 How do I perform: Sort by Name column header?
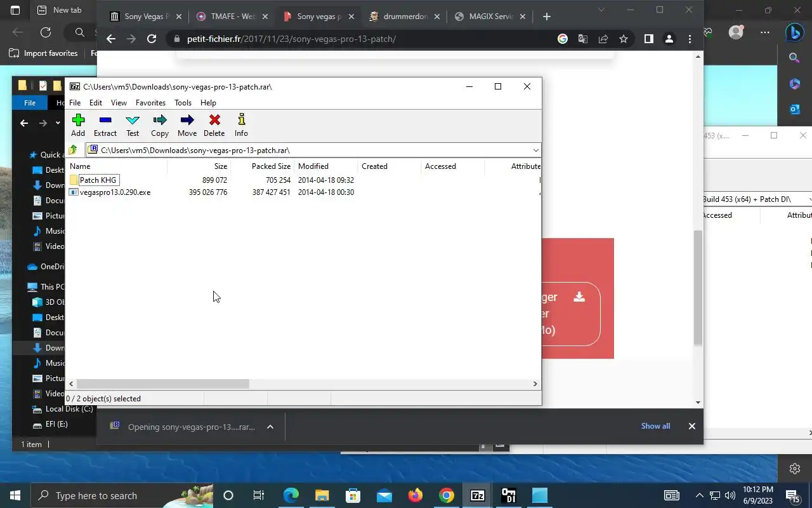(x=117, y=166)
